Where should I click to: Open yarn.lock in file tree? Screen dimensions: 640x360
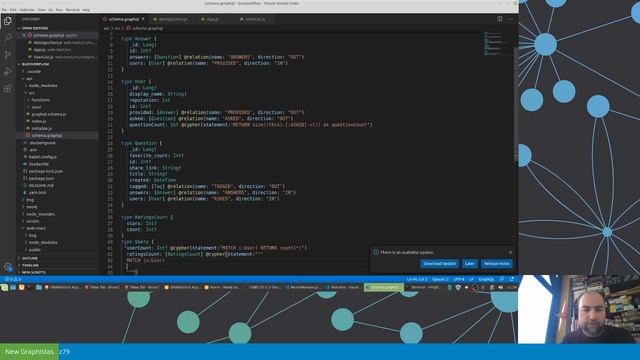(x=38, y=193)
